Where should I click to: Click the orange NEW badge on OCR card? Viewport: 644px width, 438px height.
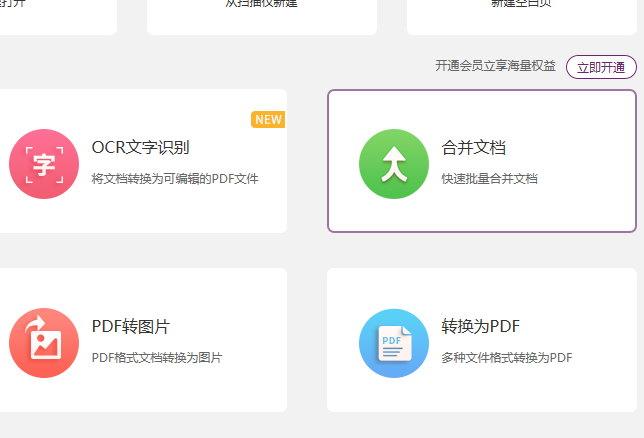point(268,120)
